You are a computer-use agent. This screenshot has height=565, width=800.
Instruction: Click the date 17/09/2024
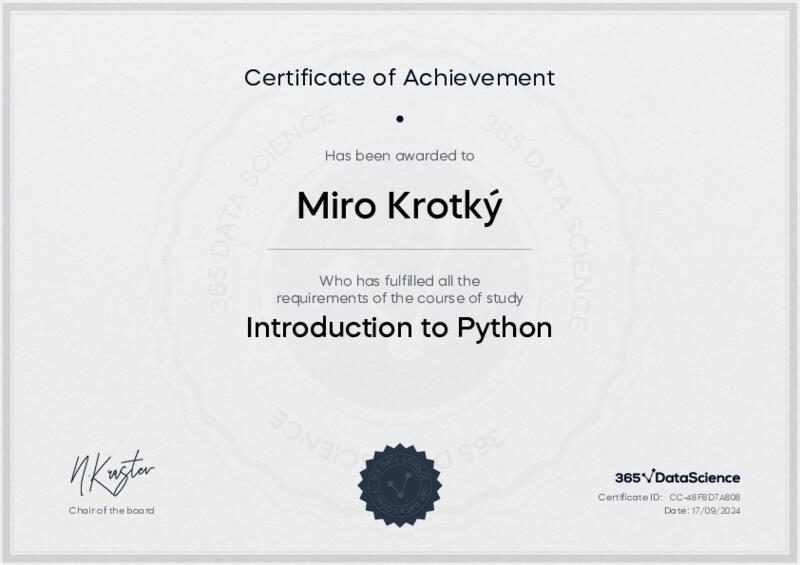coord(716,511)
